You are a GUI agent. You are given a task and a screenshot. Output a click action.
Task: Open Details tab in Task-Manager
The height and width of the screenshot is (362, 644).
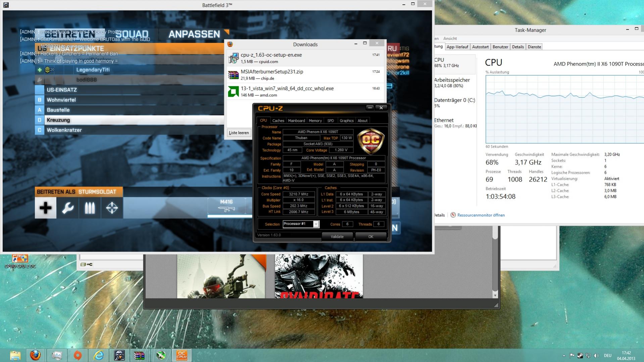pos(518,47)
